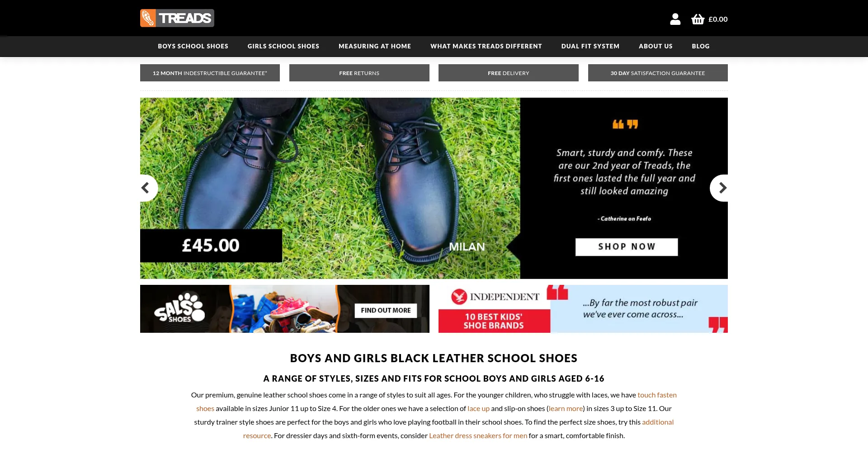Open Girls School Shoes menu
The height and width of the screenshot is (449, 868).
click(x=283, y=46)
